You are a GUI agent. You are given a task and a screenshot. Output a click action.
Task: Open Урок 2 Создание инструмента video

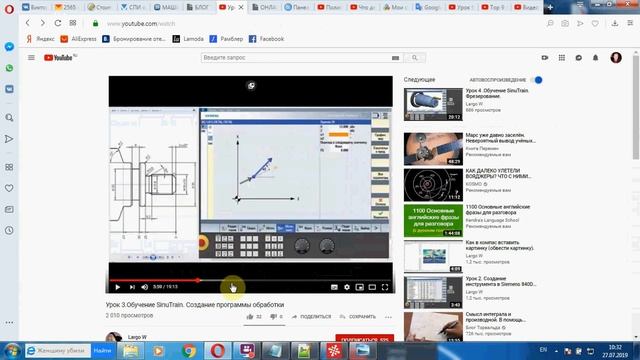coord(433,292)
